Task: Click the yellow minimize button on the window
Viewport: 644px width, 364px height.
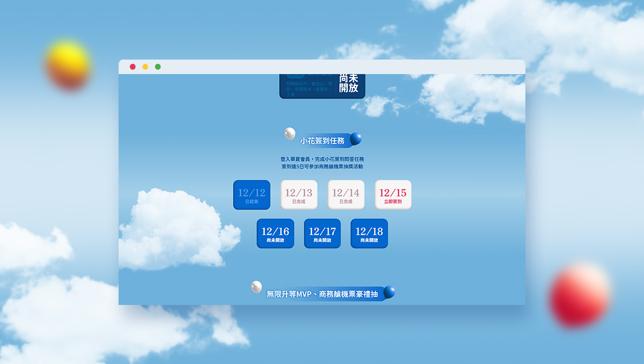Action: pyautogui.click(x=145, y=66)
